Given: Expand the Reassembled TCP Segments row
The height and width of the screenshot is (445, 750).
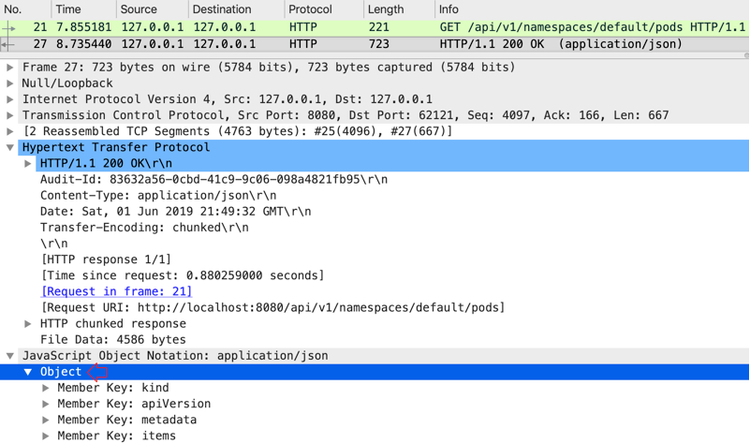Looking at the screenshot, I should coord(10,131).
